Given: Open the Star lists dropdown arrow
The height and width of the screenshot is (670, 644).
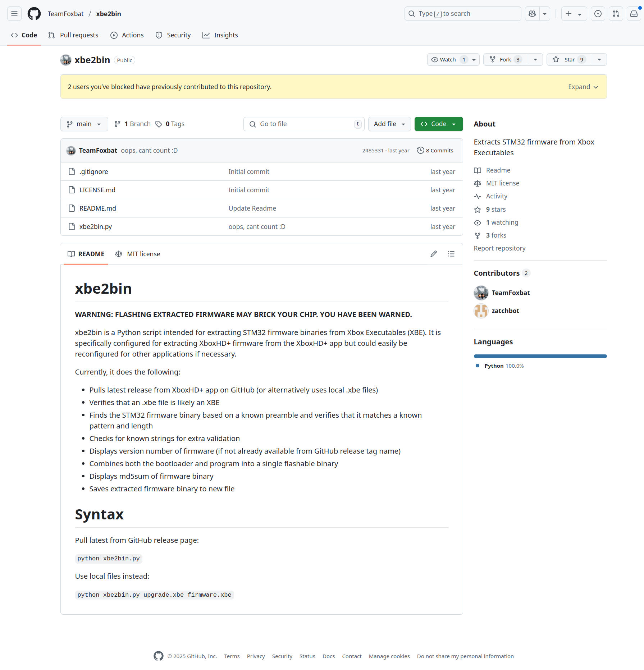Looking at the screenshot, I should point(599,60).
